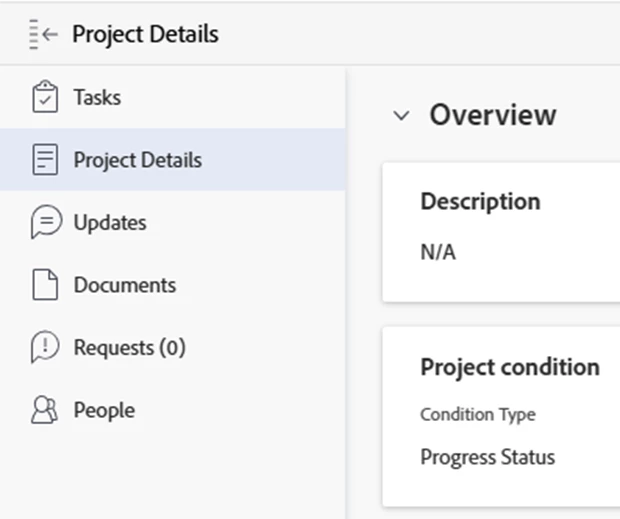620x519 pixels.
Task: Select Project Details label in left navigation
Action: (137, 160)
